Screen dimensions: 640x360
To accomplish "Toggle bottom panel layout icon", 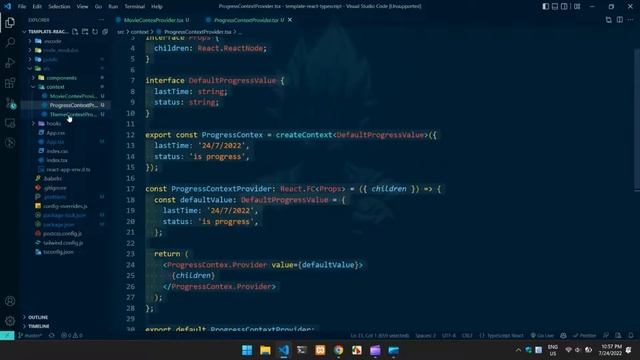I will pyautogui.click(x=555, y=7).
